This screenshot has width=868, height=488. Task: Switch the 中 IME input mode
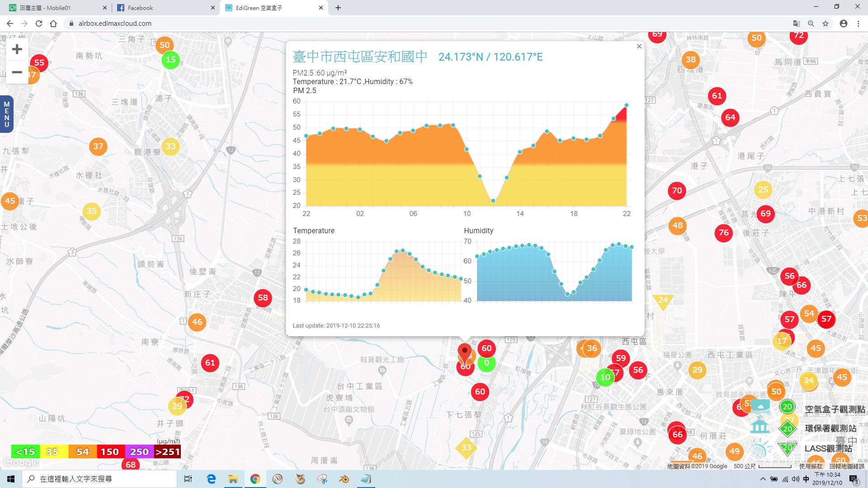tap(806, 479)
